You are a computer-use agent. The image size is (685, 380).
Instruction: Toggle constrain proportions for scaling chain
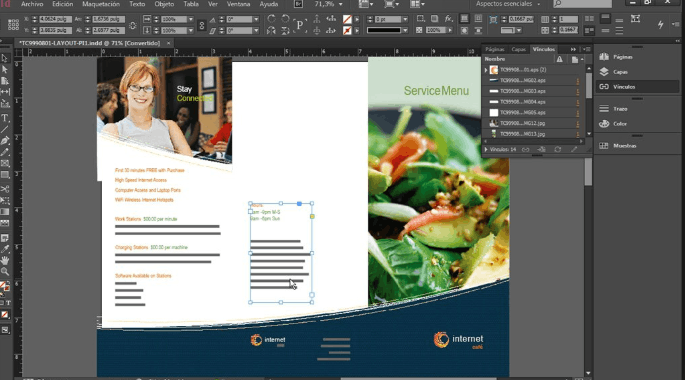201,25
